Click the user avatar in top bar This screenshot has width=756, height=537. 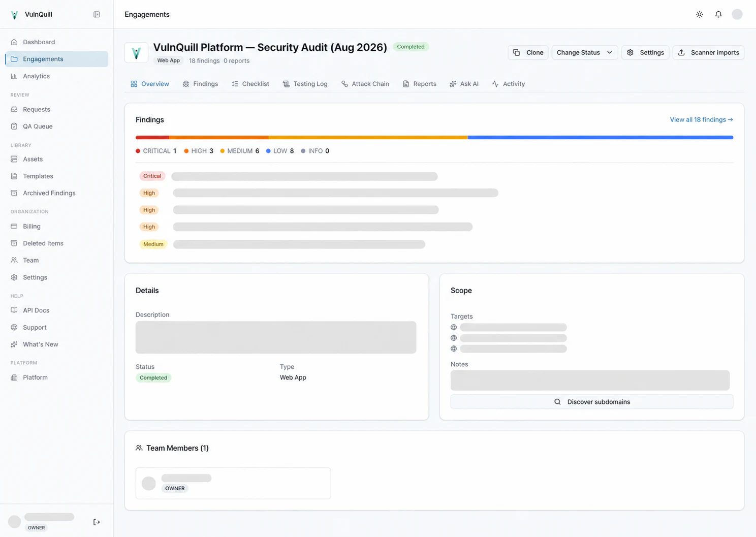tap(737, 14)
